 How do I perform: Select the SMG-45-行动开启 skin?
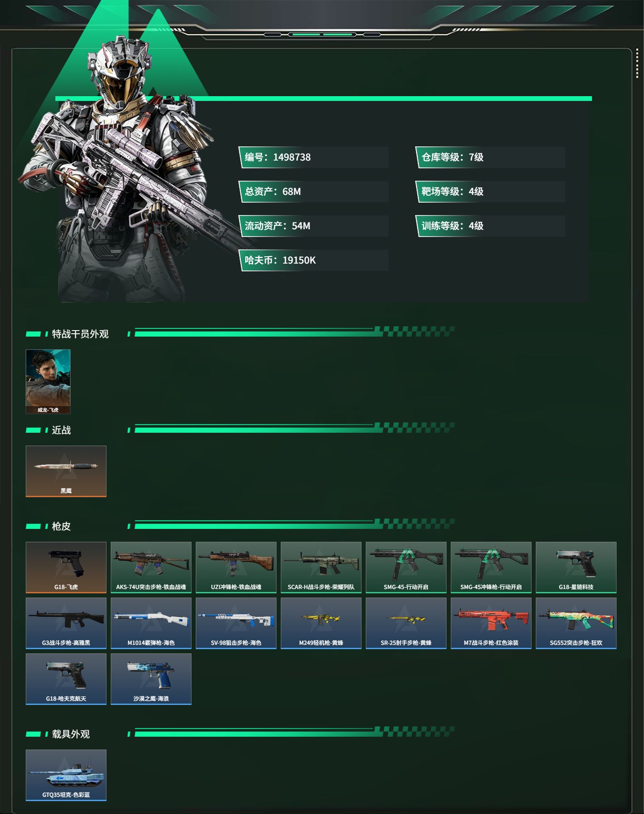point(406,568)
